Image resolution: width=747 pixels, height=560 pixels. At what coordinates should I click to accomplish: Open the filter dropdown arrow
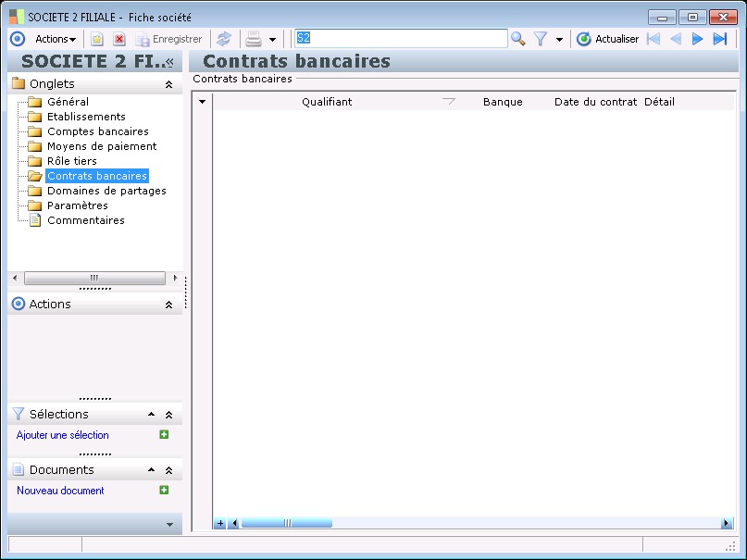pos(559,40)
